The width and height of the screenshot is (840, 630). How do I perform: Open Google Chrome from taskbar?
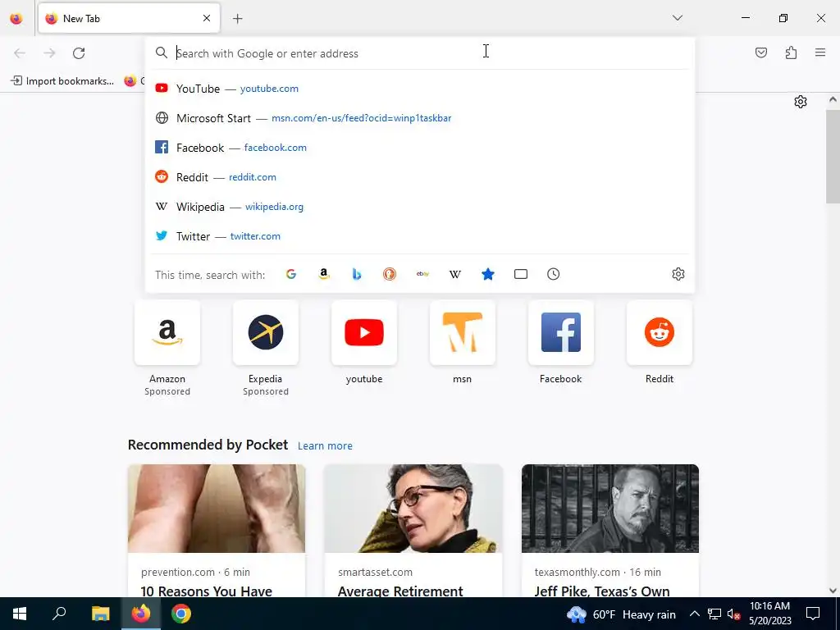click(181, 614)
